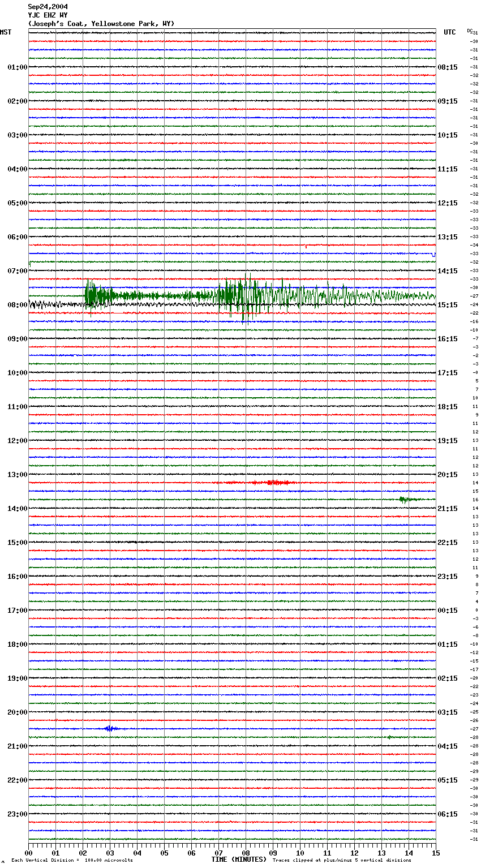Click the minute tick label "02" on the bottom axis
This screenshot has width=481, height=868.
point(83,853)
